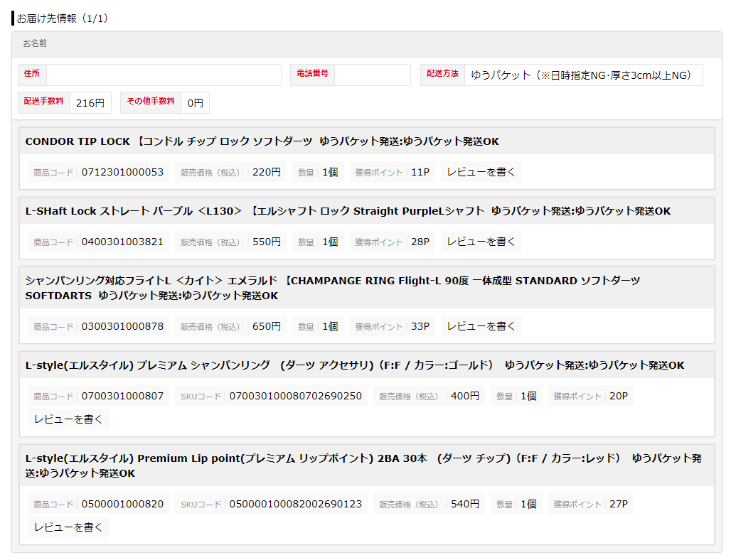Select product code 0700301000807
The height and width of the screenshot is (560, 731).
coord(122,396)
